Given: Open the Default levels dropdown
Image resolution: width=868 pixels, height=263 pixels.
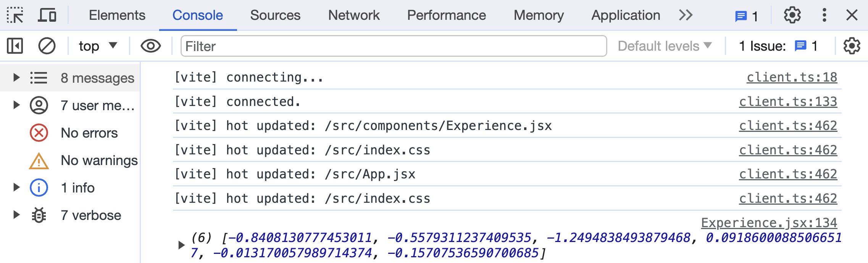Looking at the screenshot, I should coord(665,46).
